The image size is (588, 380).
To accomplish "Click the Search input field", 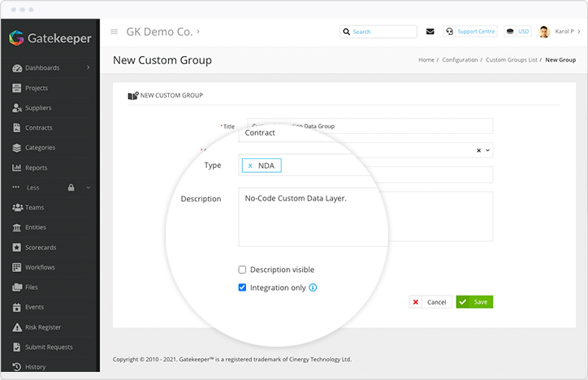I will click(x=378, y=32).
